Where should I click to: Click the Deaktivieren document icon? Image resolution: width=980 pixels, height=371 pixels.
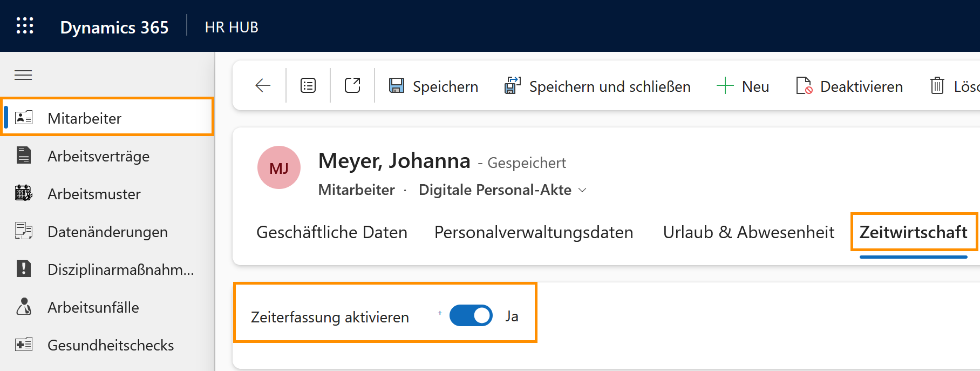pos(804,86)
